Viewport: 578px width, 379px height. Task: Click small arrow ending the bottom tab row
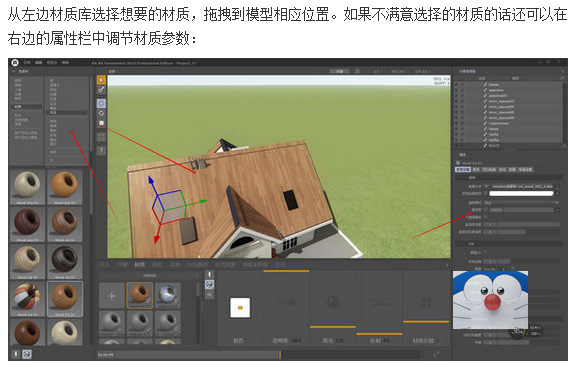(447, 264)
